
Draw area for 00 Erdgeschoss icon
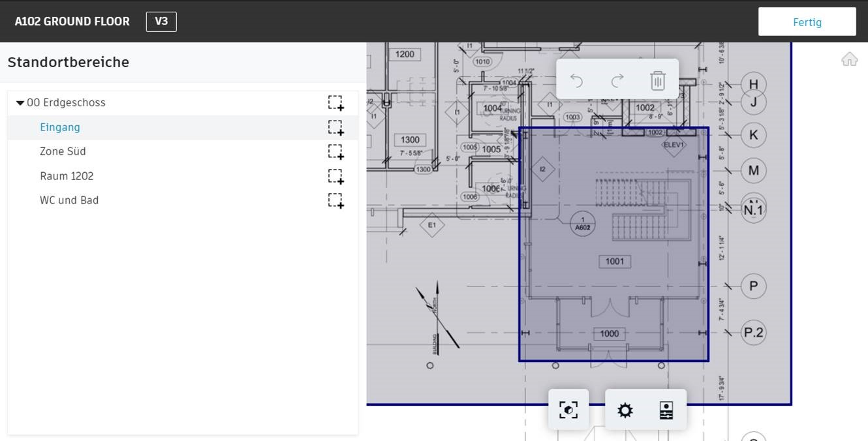pos(335,103)
